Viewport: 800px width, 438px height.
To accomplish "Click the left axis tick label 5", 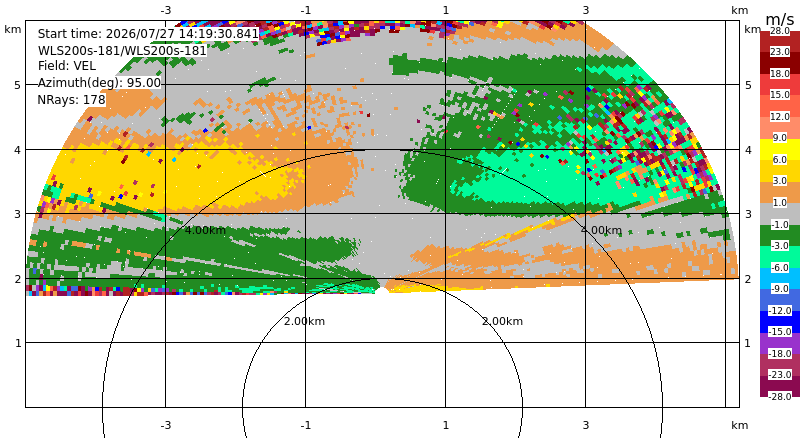I will coord(18,85).
